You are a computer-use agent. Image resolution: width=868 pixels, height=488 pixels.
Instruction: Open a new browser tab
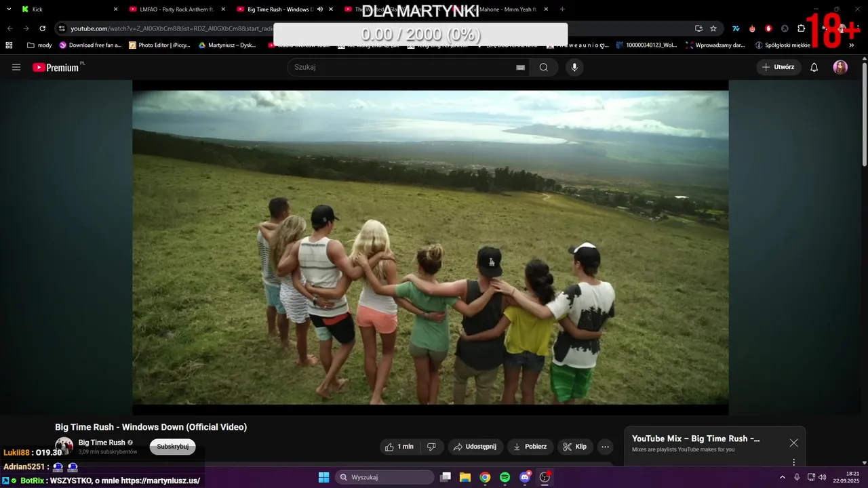pyautogui.click(x=562, y=9)
